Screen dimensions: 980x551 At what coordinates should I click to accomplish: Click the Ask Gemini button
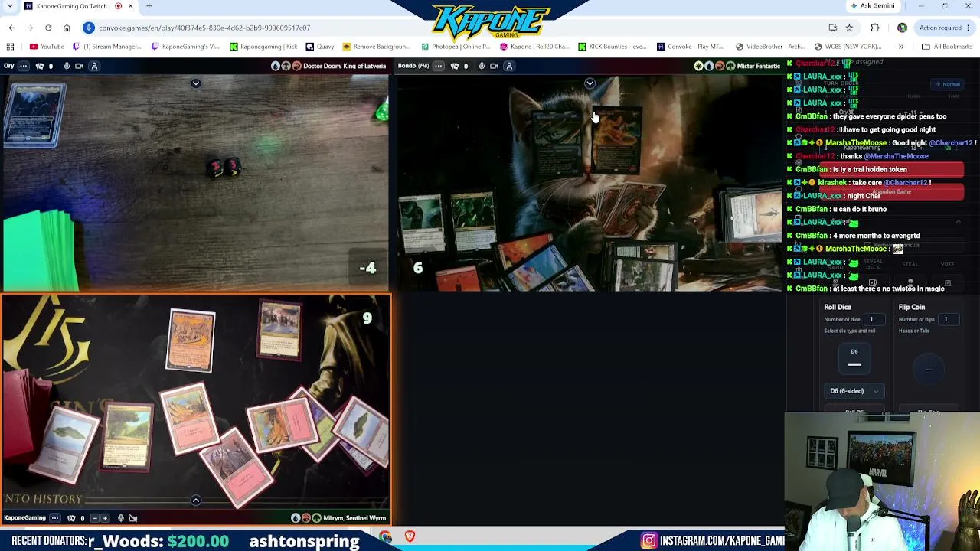click(x=872, y=6)
